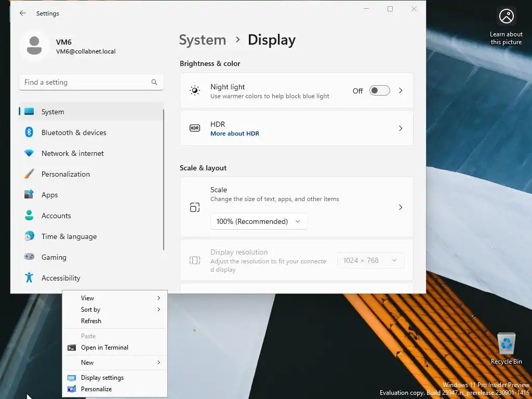
Task: Click the Scale & layout heading
Action: 203,168
